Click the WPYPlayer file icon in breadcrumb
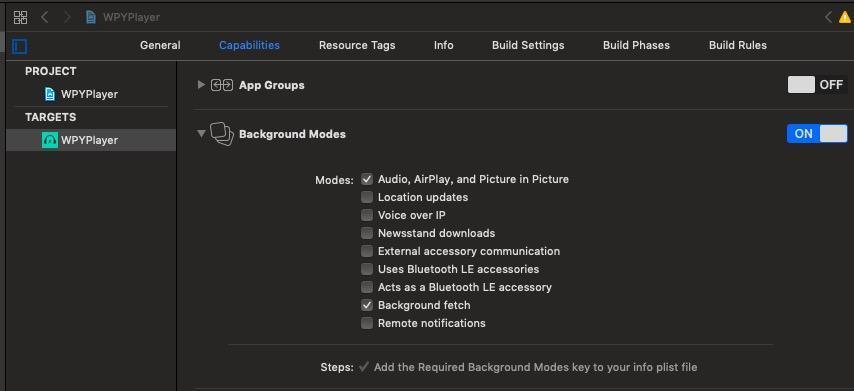Image resolution: width=854 pixels, height=391 pixels. coord(91,17)
